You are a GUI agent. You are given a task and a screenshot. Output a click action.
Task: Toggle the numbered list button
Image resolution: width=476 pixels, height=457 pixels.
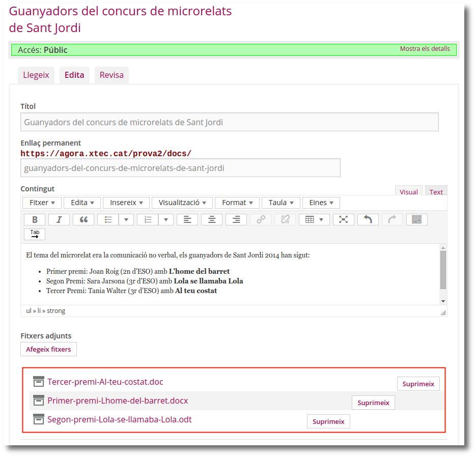(x=148, y=219)
